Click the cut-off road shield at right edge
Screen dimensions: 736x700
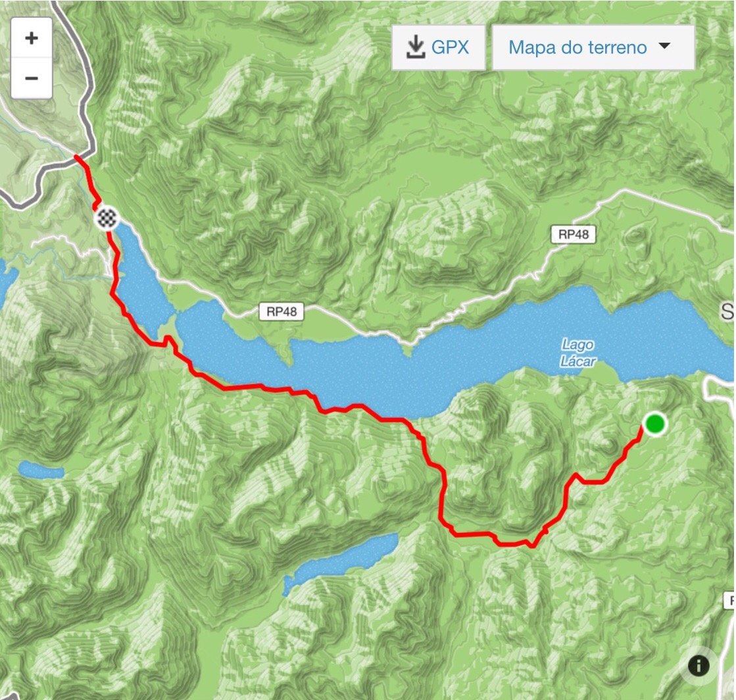tap(729, 601)
